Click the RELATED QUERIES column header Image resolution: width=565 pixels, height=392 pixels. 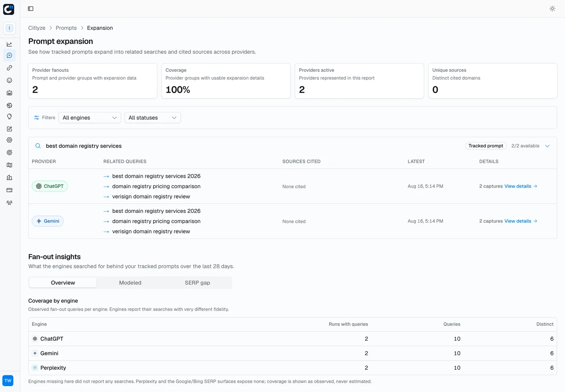tap(125, 162)
